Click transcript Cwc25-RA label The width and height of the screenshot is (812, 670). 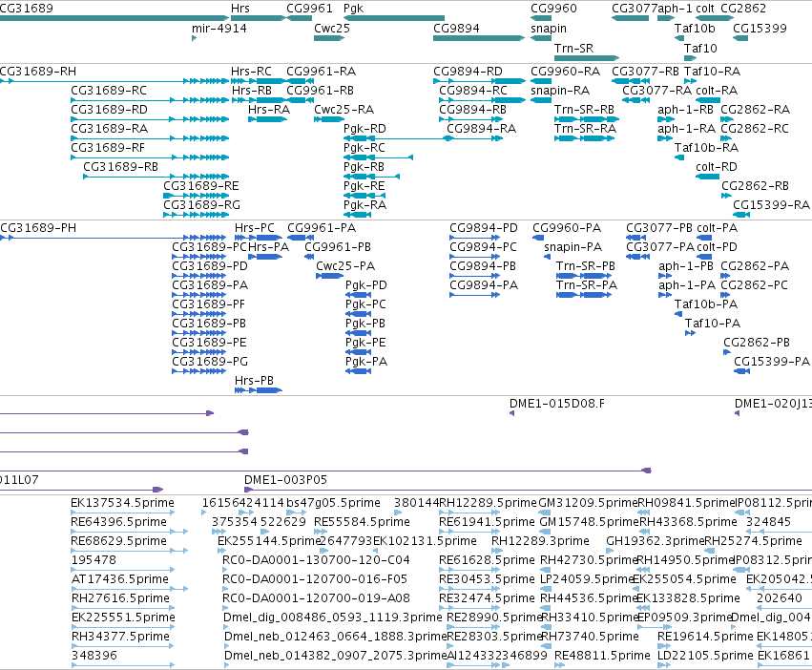point(344,110)
